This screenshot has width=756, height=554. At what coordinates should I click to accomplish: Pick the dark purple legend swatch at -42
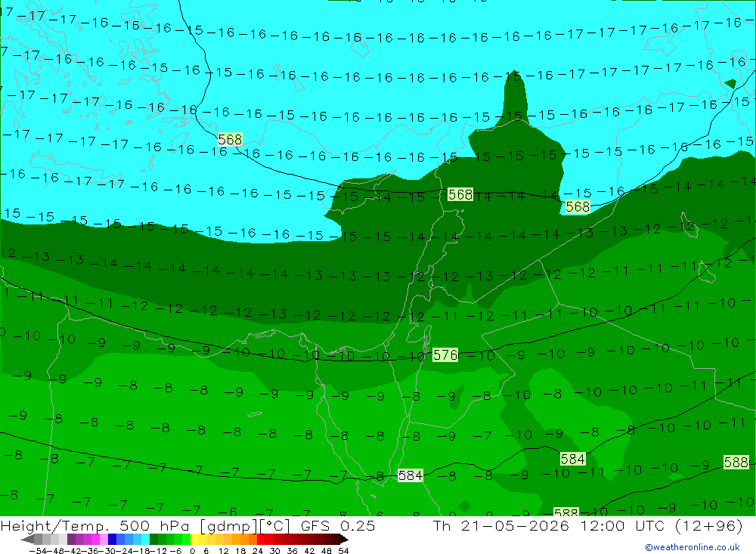click(71, 540)
